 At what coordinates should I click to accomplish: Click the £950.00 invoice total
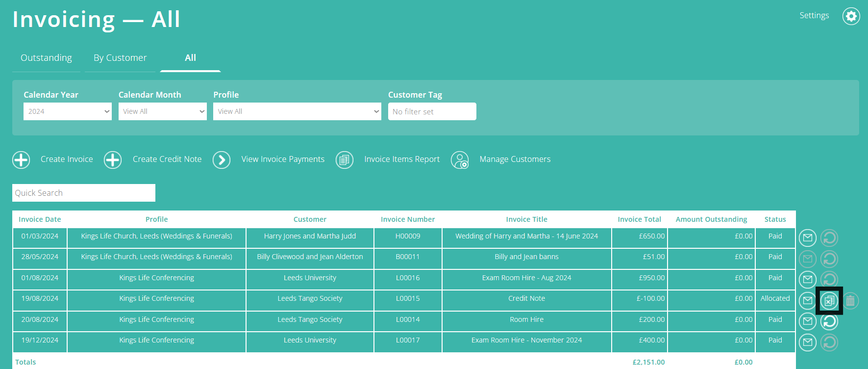tap(652, 278)
